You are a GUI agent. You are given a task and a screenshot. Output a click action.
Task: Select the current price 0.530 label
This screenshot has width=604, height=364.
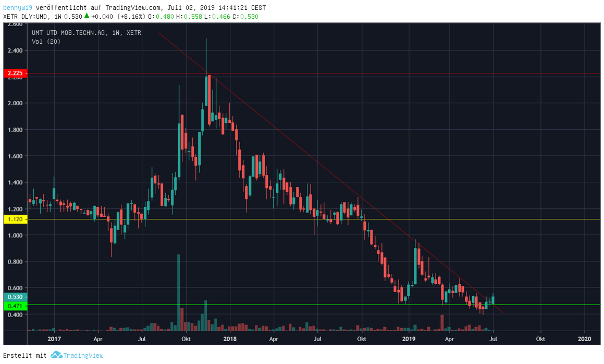coord(16,297)
